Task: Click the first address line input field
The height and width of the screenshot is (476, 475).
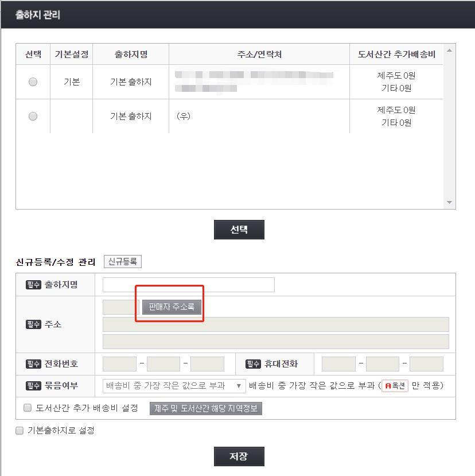Action: pos(275,324)
